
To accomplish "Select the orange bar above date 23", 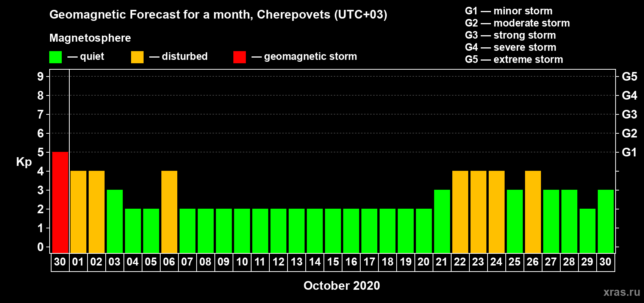I will point(478,212).
